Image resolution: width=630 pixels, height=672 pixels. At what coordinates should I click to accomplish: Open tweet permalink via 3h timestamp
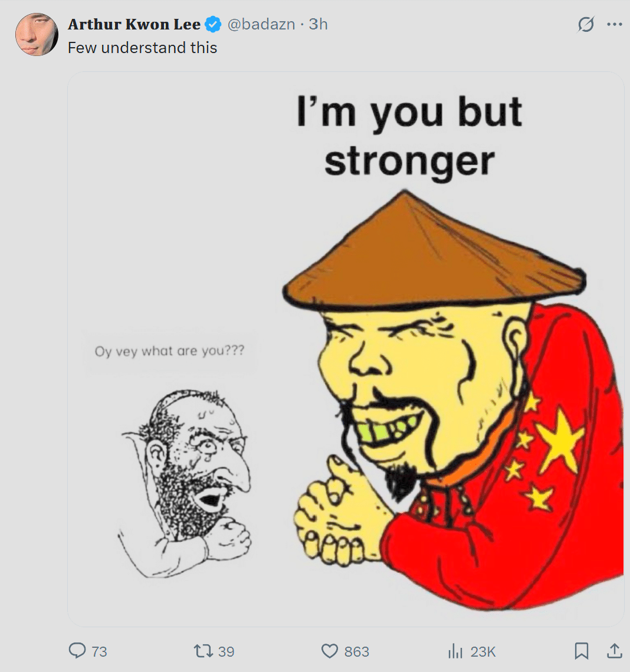pos(318,24)
